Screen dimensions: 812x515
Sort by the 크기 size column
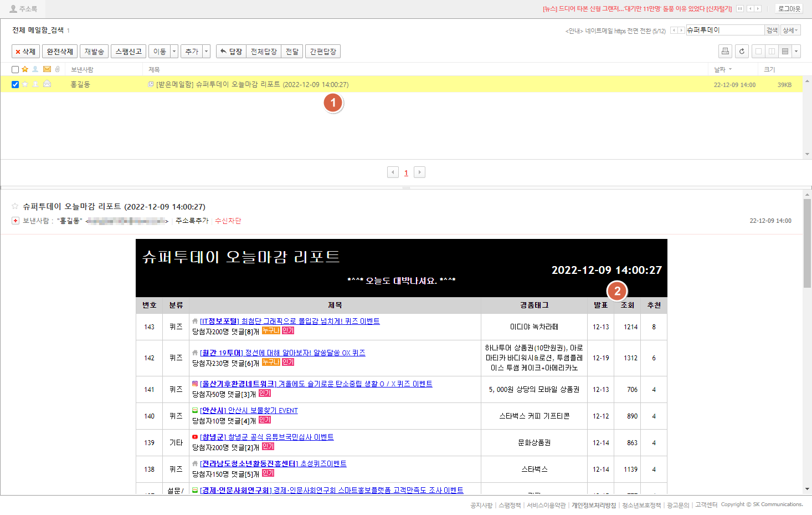point(769,69)
